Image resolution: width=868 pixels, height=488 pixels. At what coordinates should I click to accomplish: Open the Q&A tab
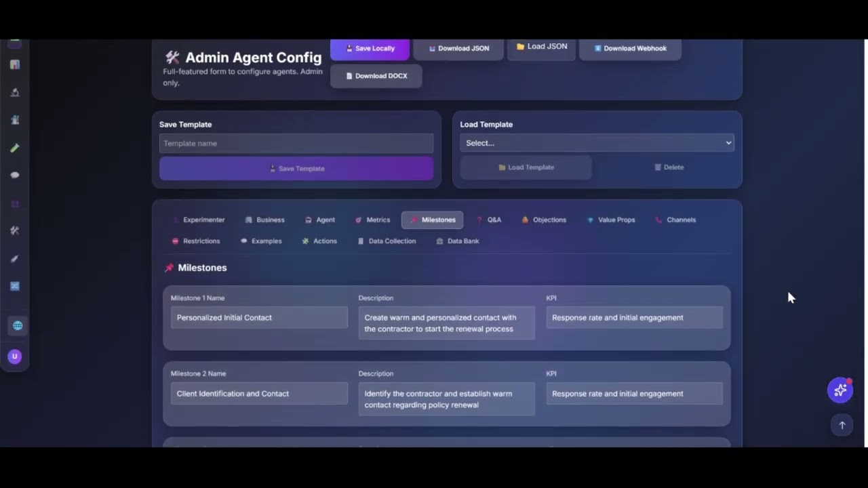[x=489, y=220]
